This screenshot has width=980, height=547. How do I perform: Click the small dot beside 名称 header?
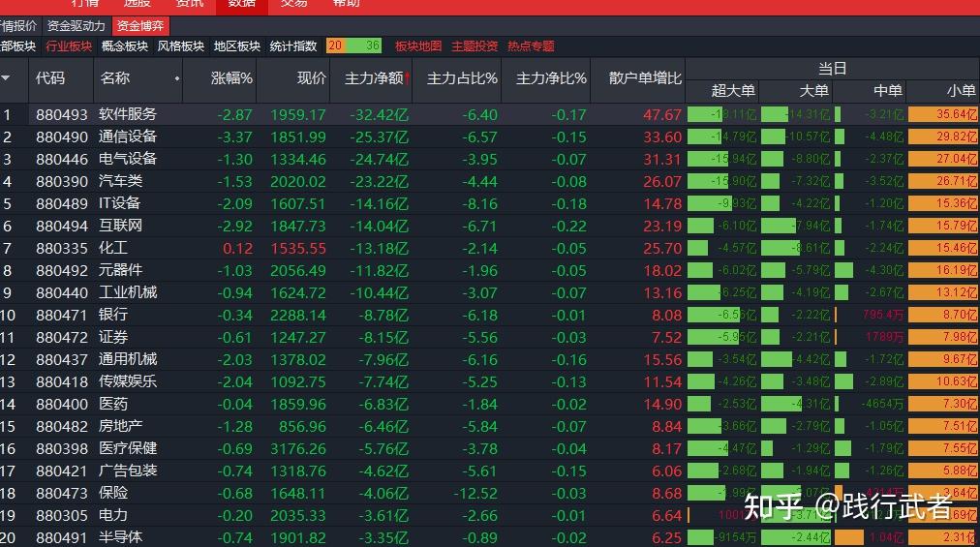[176, 78]
